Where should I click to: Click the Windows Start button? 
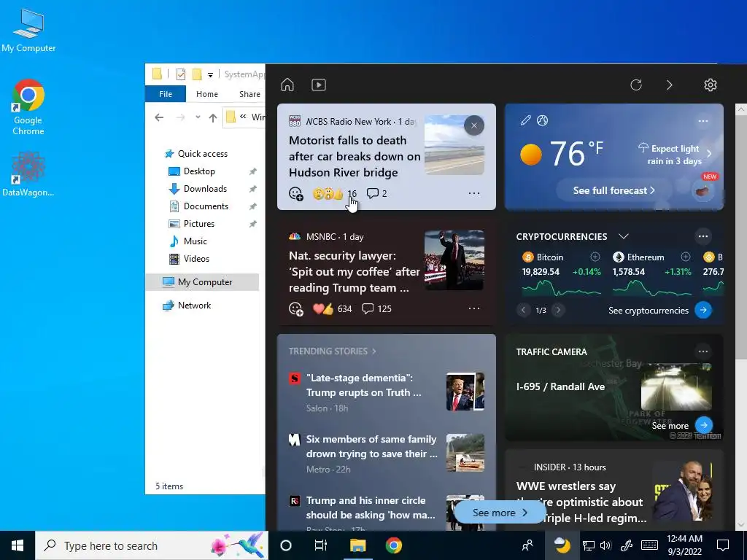coord(18,545)
